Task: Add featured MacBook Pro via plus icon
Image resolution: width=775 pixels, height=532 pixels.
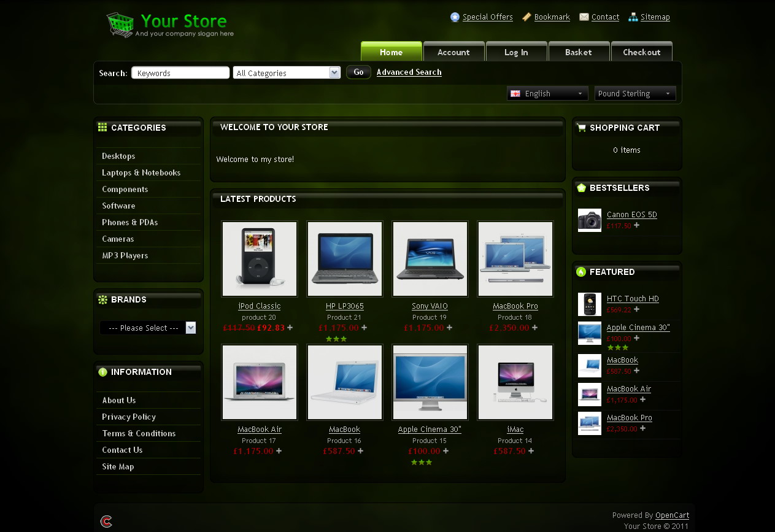Action: pos(642,428)
